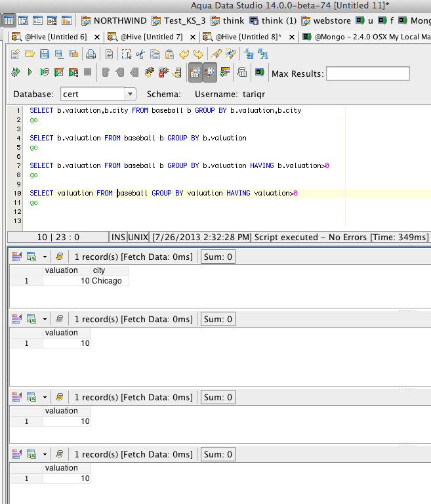Convert selection to lowercase icon
Screen dimensions: 431x504
tap(263, 54)
